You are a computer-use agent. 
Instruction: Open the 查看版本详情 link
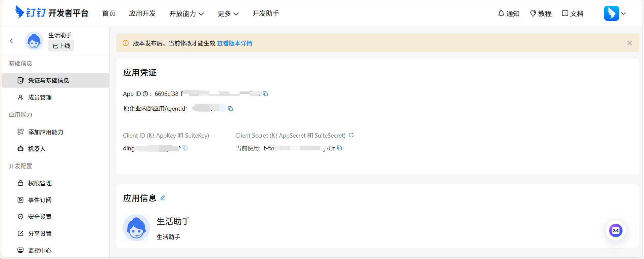pos(234,43)
